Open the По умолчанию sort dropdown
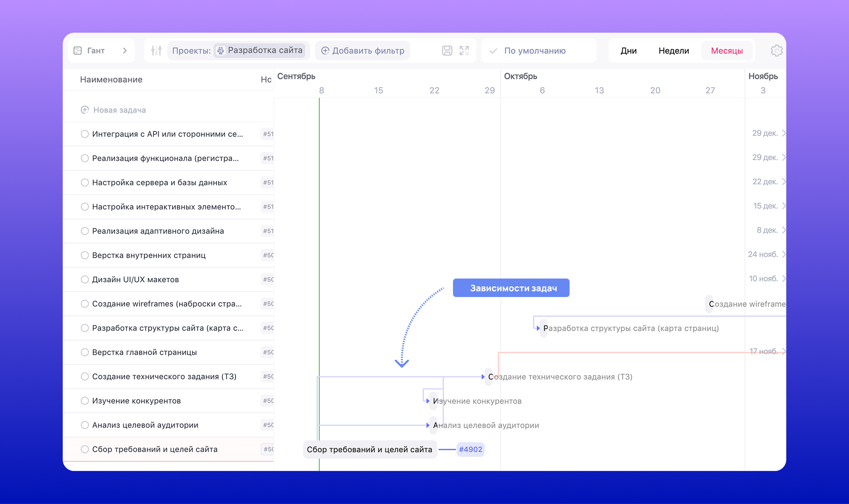Image resolution: width=849 pixels, height=504 pixels. 535,50
